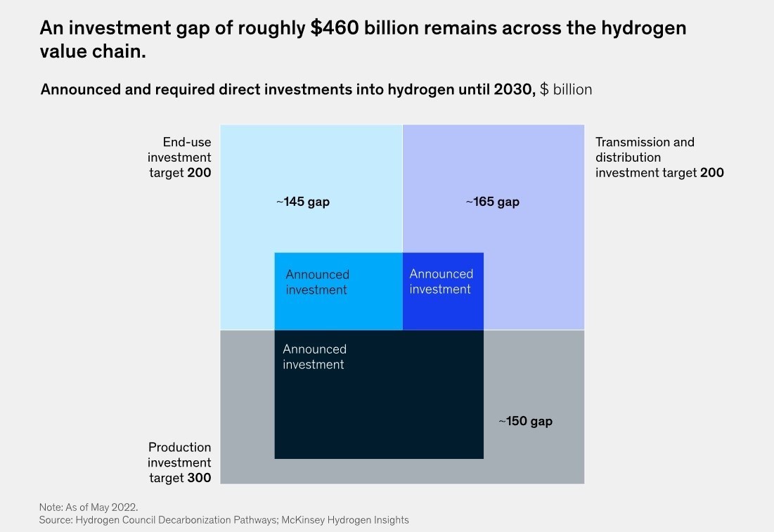Click the 'Announced and required direct investments' subtitle

coord(288,90)
